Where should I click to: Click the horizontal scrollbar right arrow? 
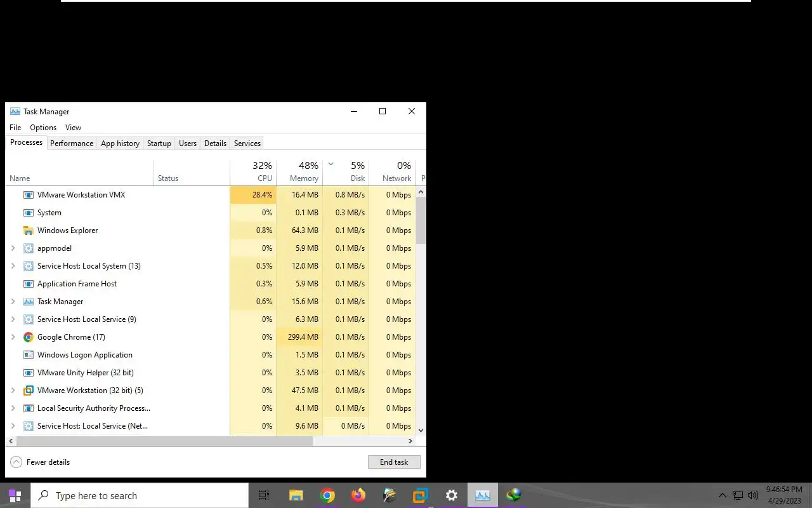click(x=410, y=441)
